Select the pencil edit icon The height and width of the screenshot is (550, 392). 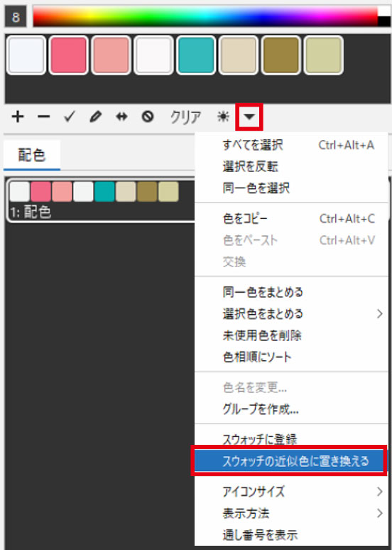(95, 117)
